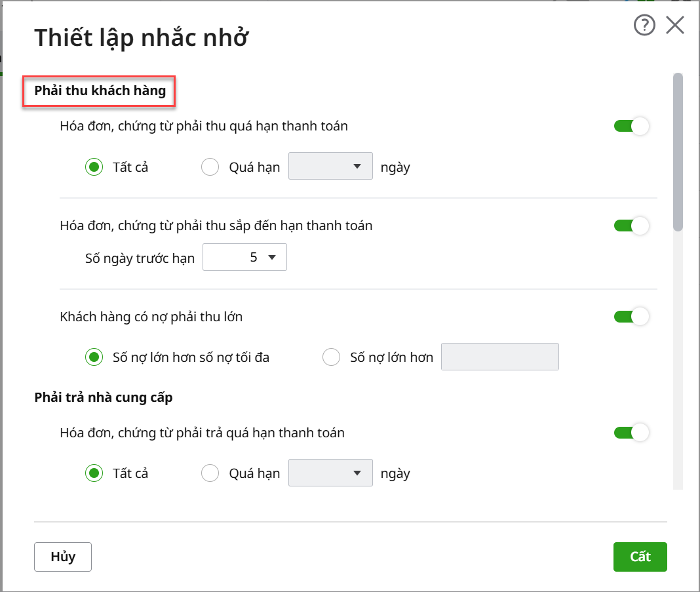Open the help question mark icon
This screenshot has width=700, height=592.
pyautogui.click(x=644, y=26)
